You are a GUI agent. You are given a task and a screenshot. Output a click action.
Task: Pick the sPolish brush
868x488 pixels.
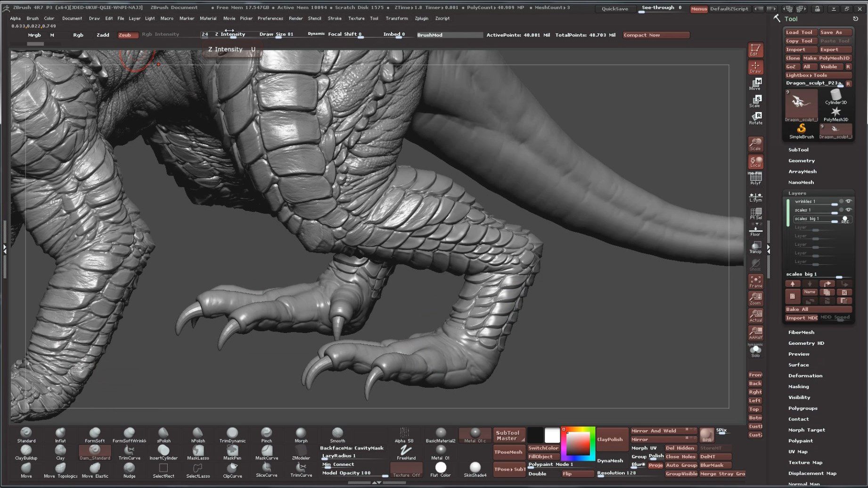click(x=164, y=435)
